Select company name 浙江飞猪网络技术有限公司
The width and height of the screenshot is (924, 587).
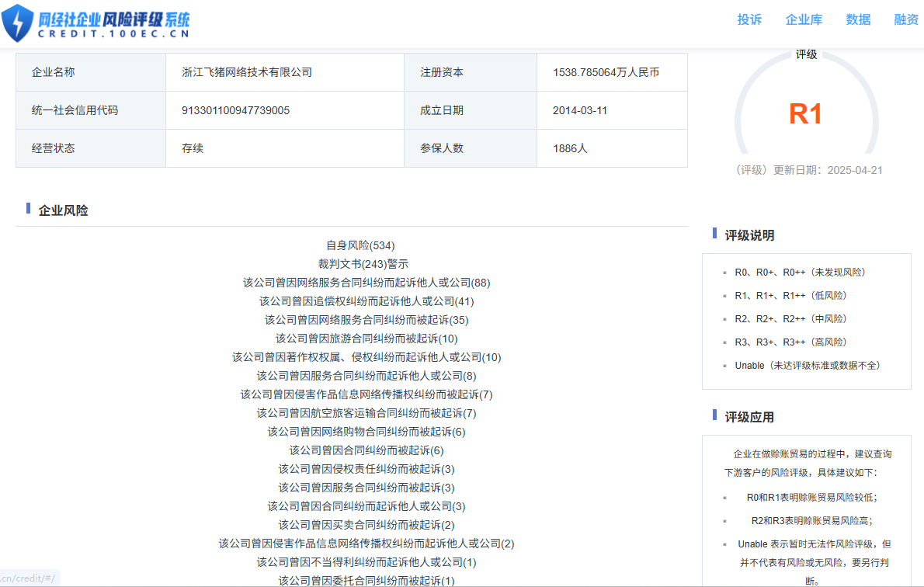click(x=247, y=72)
